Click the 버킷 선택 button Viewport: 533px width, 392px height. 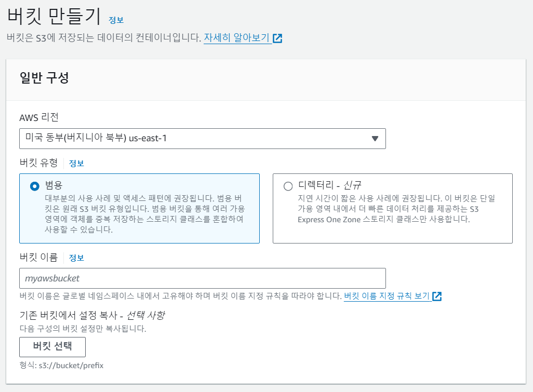[52, 347]
